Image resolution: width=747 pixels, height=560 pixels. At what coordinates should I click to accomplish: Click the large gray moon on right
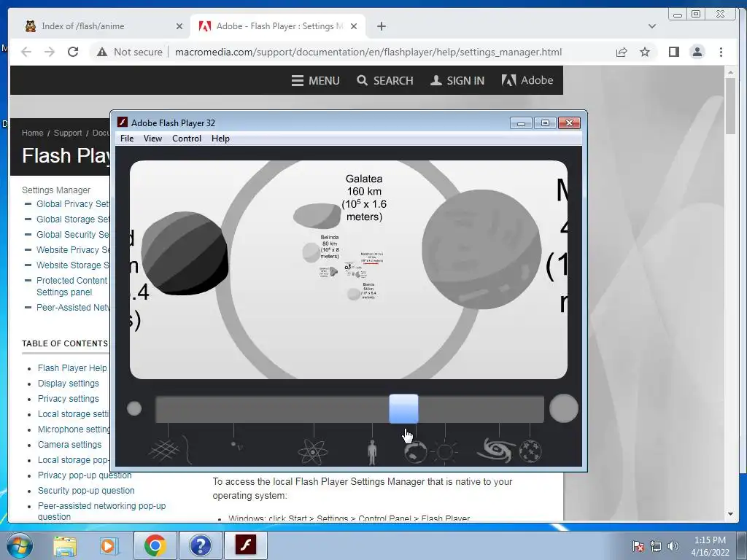481,249
